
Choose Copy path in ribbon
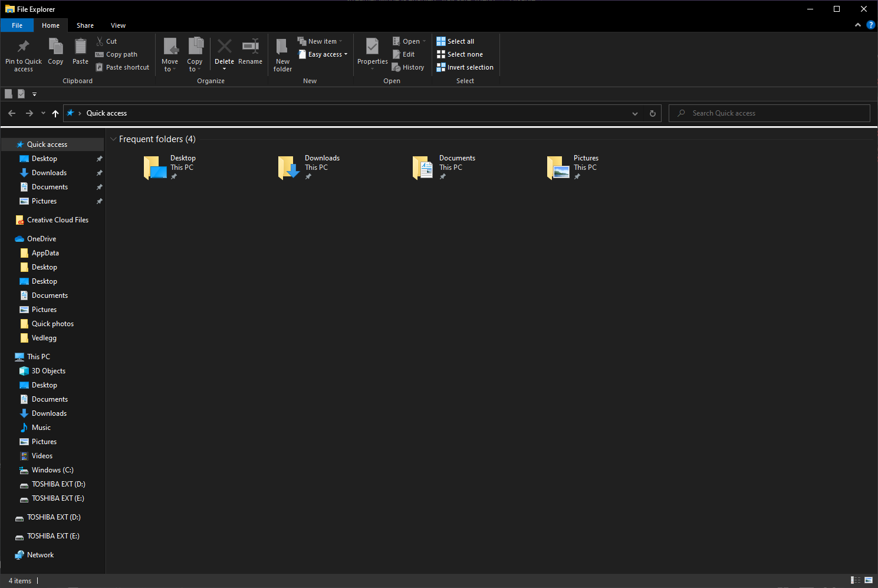pyautogui.click(x=116, y=54)
